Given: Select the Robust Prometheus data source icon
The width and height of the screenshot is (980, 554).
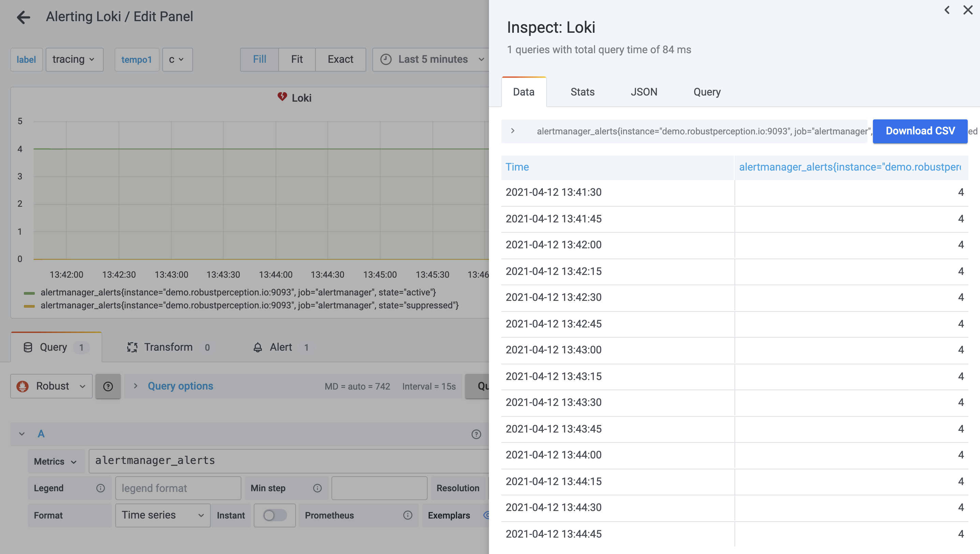Looking at the screenshot, I should [23, 386].
